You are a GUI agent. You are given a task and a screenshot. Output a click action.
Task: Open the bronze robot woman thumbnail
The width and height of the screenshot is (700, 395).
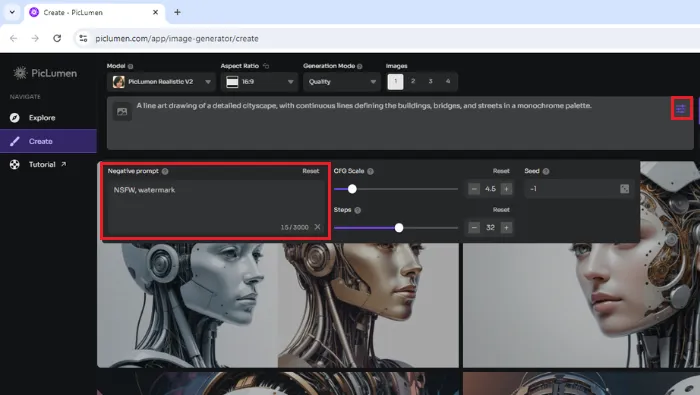368,305
